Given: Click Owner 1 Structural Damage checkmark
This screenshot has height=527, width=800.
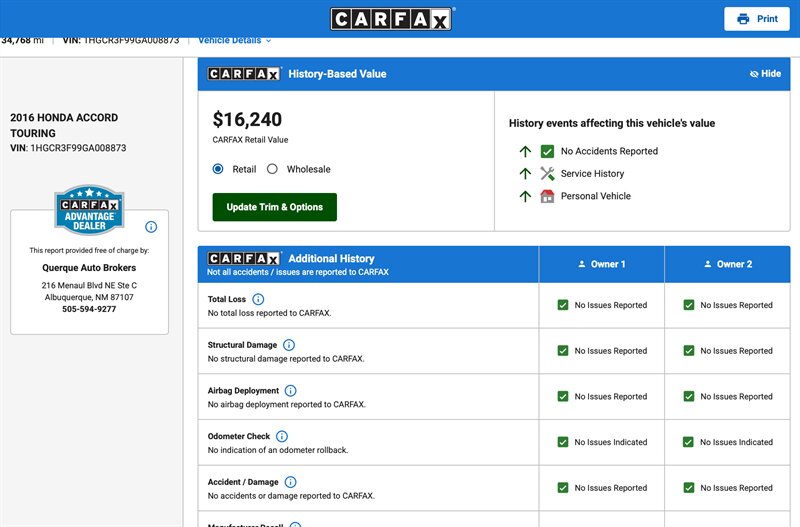Looking at the screenshot, I should pyautogui.click(x=563, y=351).
